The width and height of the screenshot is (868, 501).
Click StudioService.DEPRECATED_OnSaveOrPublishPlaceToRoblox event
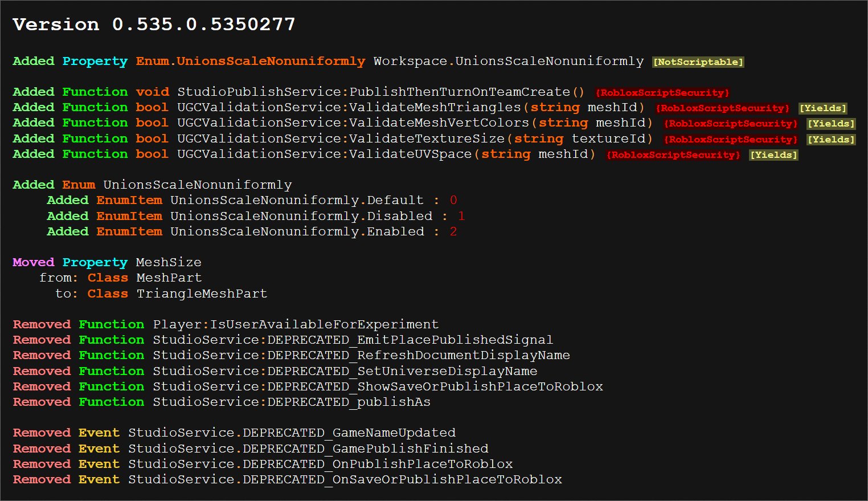[x=345, y=479]
